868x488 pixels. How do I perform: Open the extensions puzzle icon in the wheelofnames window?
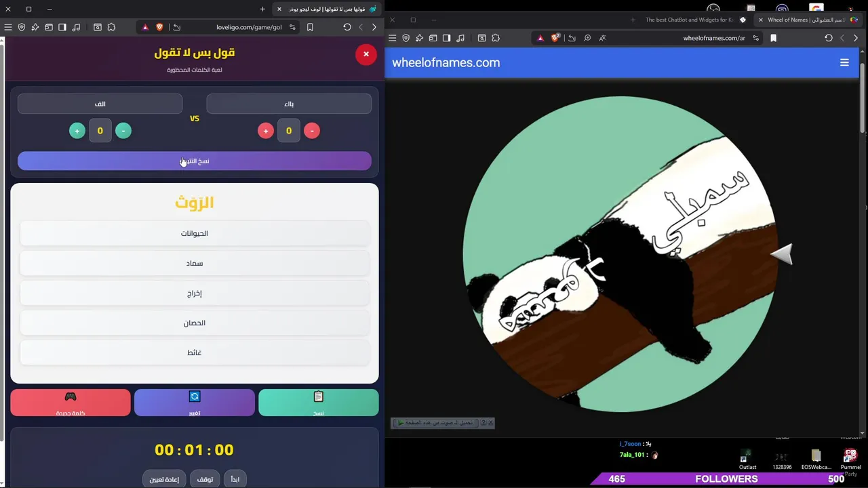496,38
